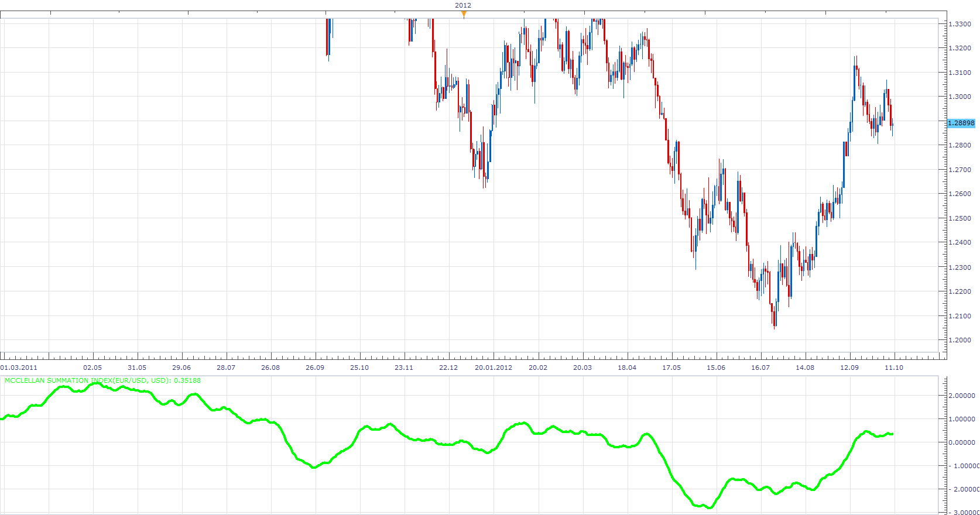This screenshot has width=980, height=515.
Task: Select the current price tag 1.28898
Action: point(961,123)
